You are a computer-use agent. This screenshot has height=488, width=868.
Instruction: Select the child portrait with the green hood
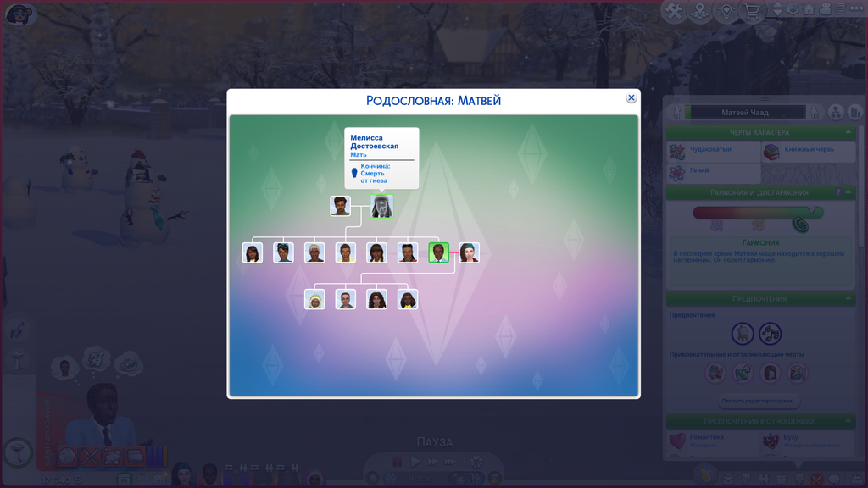coord(314,299)
